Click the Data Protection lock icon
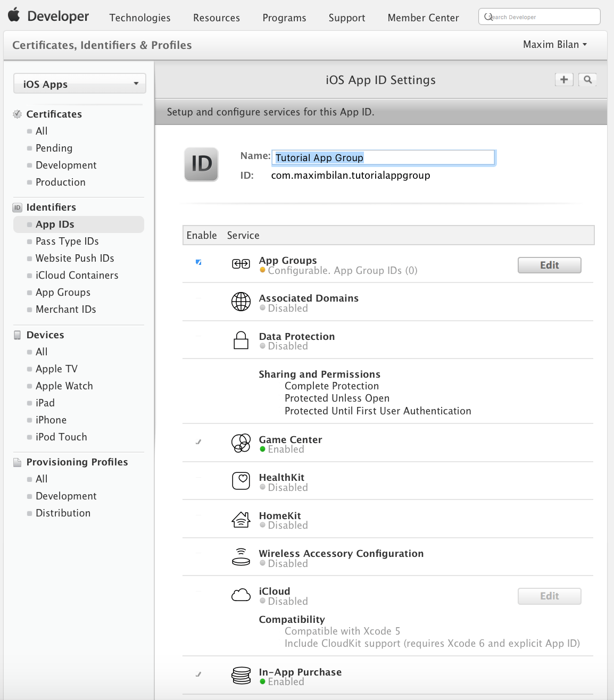The image size is (614, 700). tap(240, 340)
